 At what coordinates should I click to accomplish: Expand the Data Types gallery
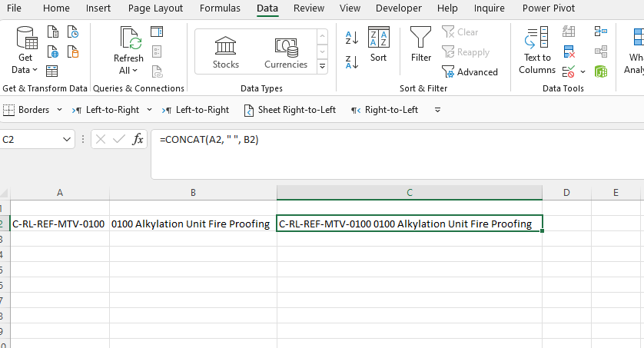pos(323,66)
